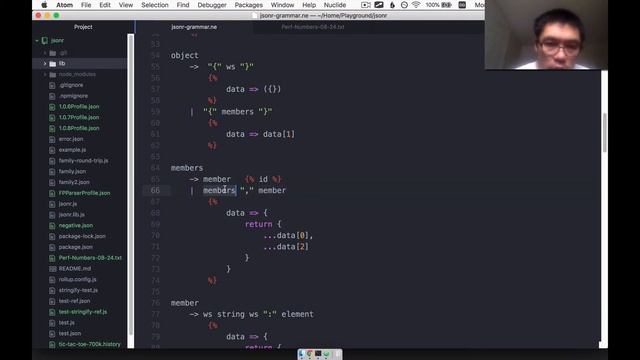The width and height of the screenshot is (640, 360).
Task: Open jsonr.js file
Action: click(x=68, y=204)
